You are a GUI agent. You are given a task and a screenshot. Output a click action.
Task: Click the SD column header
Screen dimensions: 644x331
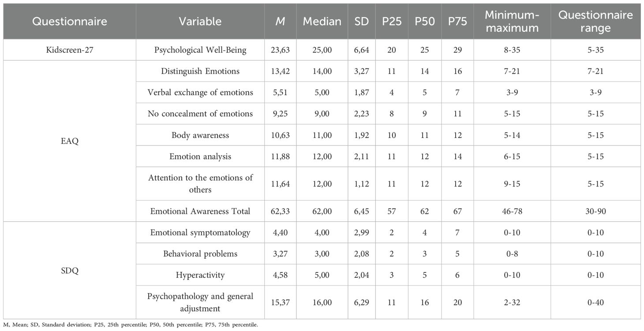pyautogui.click(x=361, y=21)
